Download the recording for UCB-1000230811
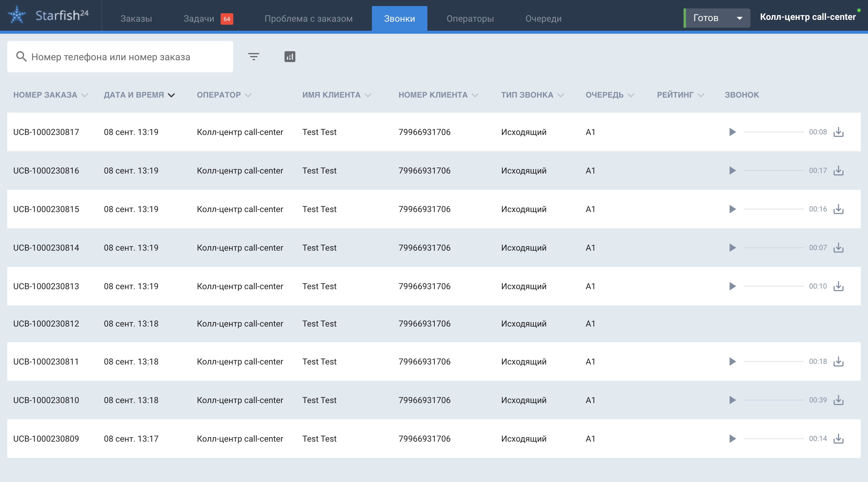The height and width of the screenshot is (482, 868). pyautogui.click(x=838, y=362)
